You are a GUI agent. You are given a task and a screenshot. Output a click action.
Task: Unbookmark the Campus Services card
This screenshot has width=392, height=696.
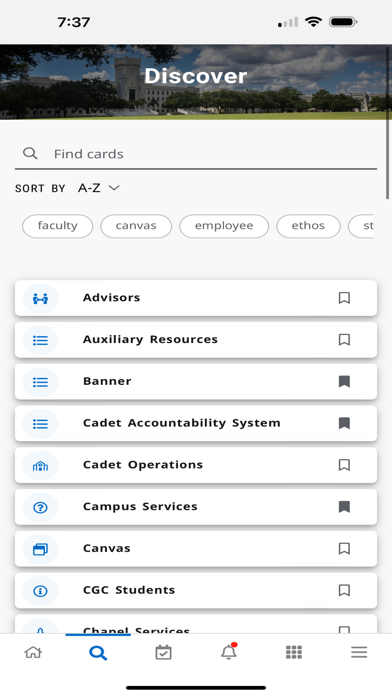tap(344, 506)
